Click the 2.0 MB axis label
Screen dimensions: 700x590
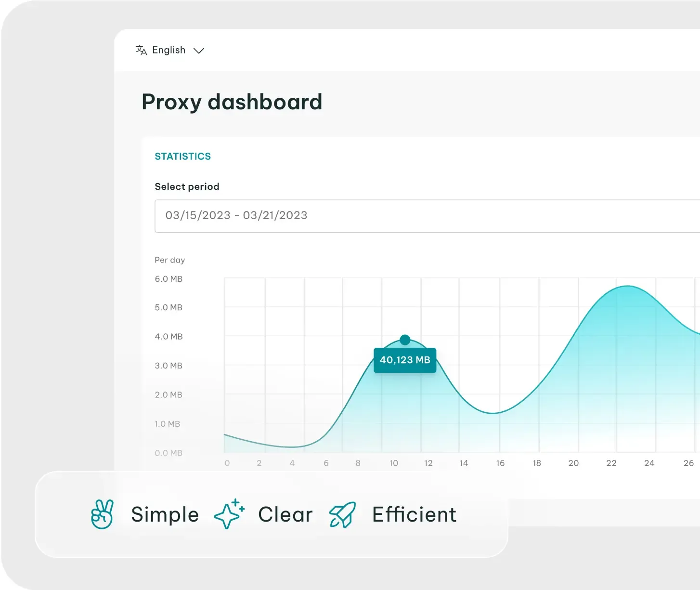(x=169, y=395)
